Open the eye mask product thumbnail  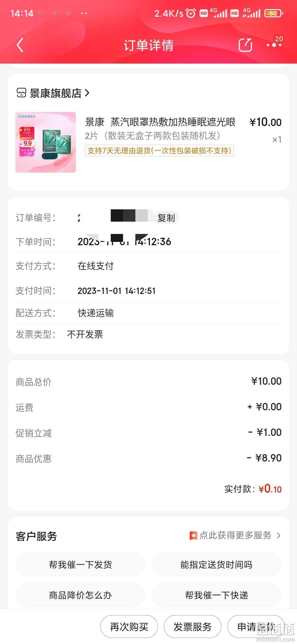coord(46,142)
